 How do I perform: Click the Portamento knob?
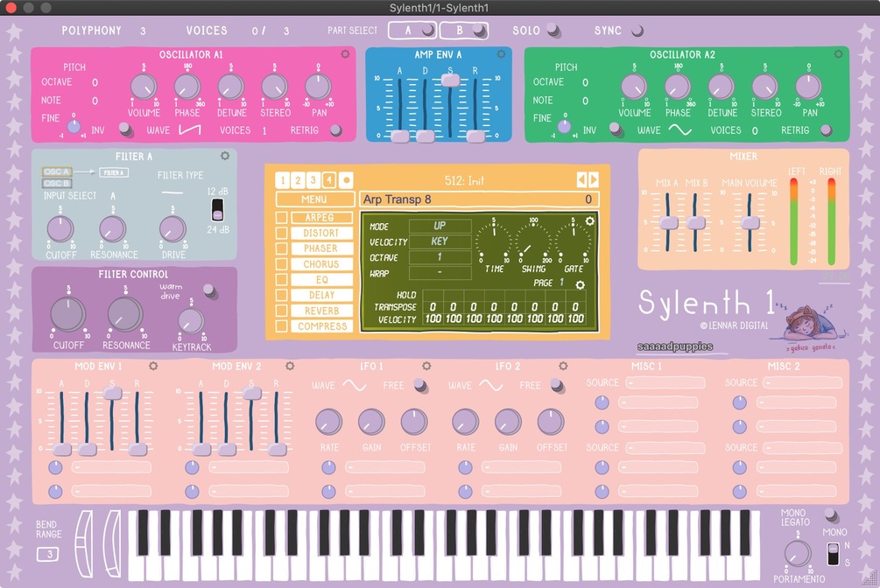[797, 553]
